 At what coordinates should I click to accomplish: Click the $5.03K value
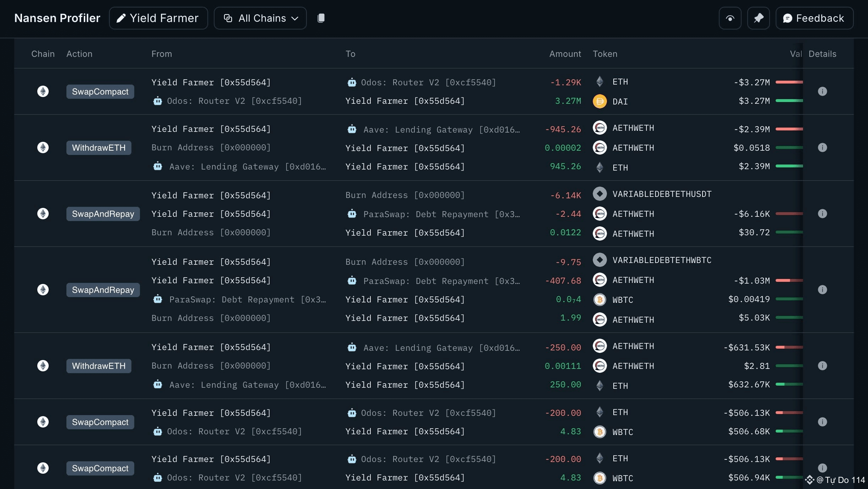[x=754, y=317]
